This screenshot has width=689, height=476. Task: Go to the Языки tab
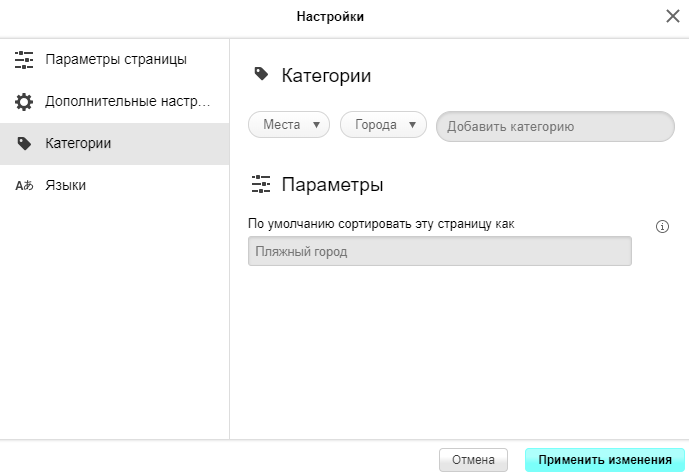pyautogui.click(x=66, y=186)
